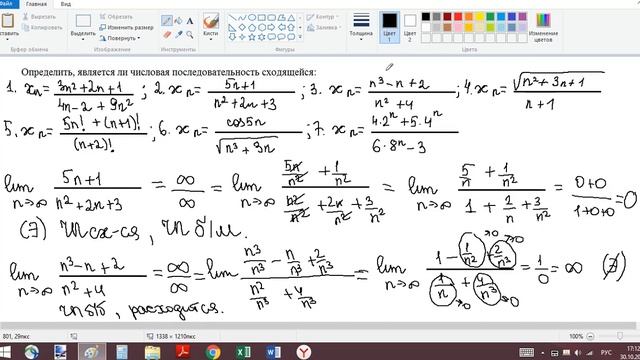Select the Pencil tool
This screenshot has width=640, height=360.
(x=167, y=21)
